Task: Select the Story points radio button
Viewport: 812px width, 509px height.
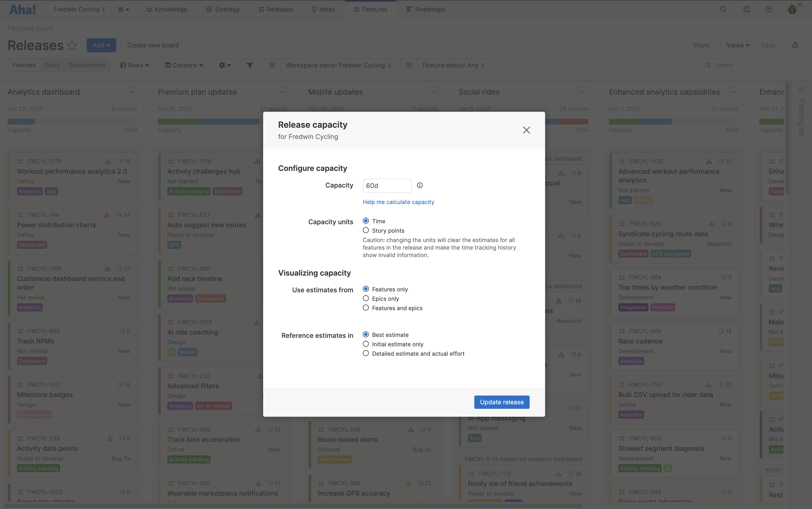Action: click(366, 230)
